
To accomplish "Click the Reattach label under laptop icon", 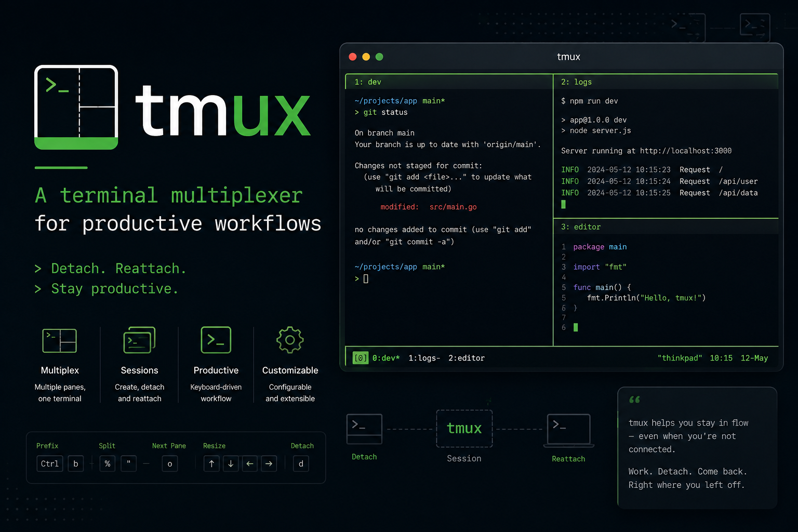I will (x=568, y=459).
